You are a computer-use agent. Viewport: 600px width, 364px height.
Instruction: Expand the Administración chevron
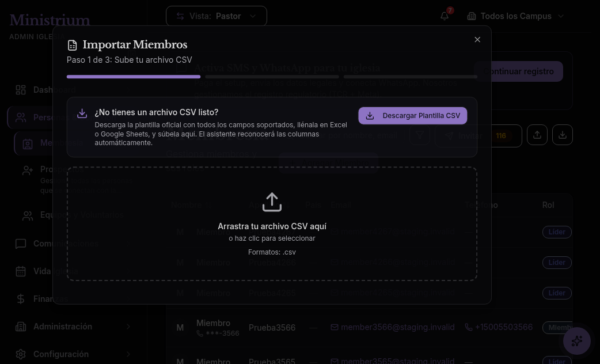click(x=128, y=327)
